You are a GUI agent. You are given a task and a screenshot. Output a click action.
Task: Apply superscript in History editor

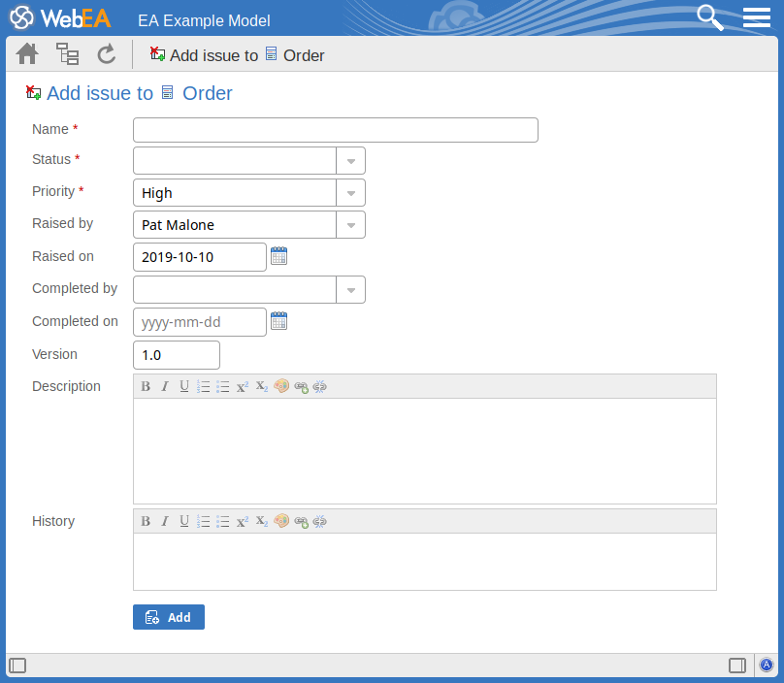pos(243,521)
